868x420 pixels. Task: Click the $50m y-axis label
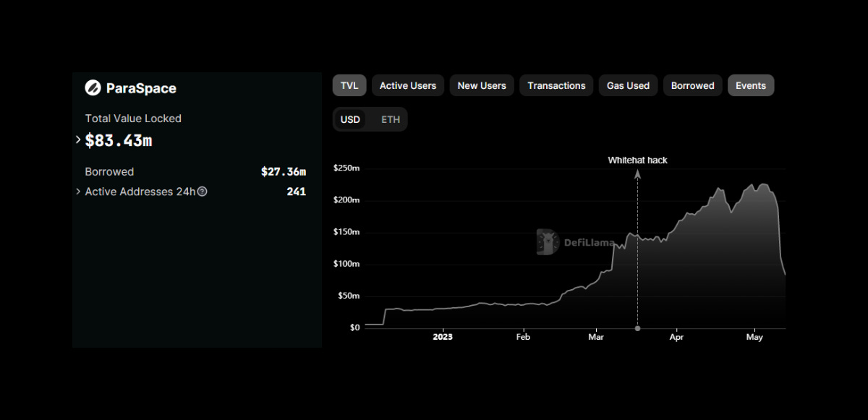tap(349, 296)
